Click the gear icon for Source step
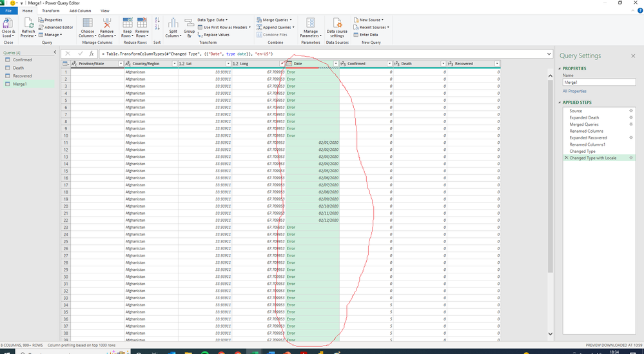This screenshot has width=644, height=354. point(631,111)
